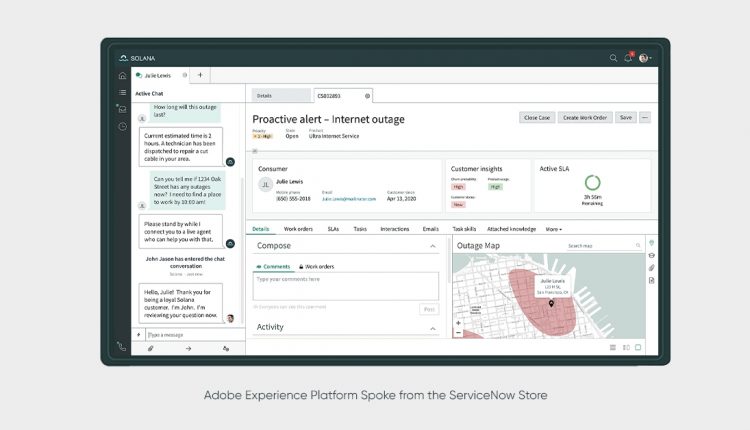Image resolution: width=750 pixels, height=430 pixels.
Task: Switch to stacked layout icon at bottom
Action: 613,348
